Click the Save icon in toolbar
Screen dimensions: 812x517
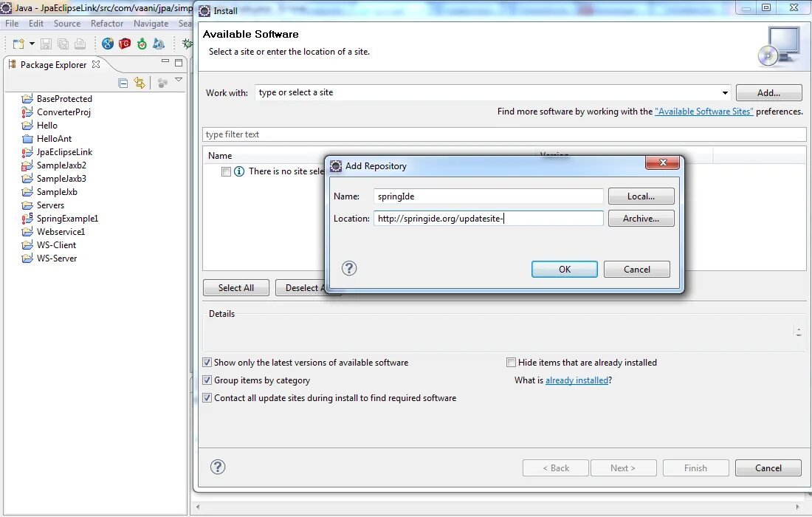coord(46,44)
